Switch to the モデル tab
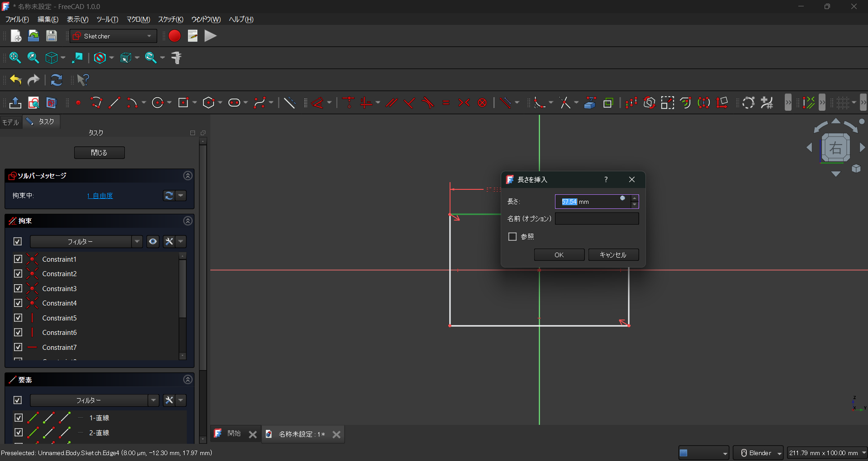Screen dimensions: 868x461 [x=11, y=122]
